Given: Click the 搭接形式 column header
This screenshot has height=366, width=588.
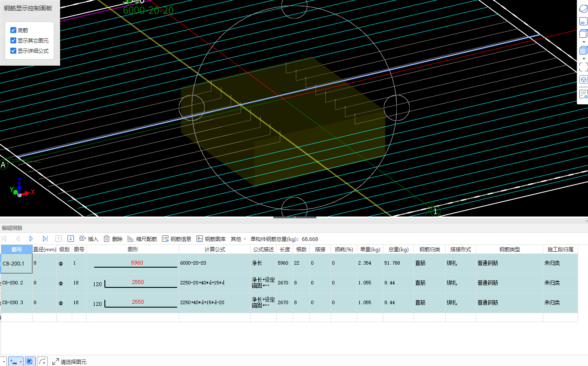Looking at the screenshot, I should (461, 249).
